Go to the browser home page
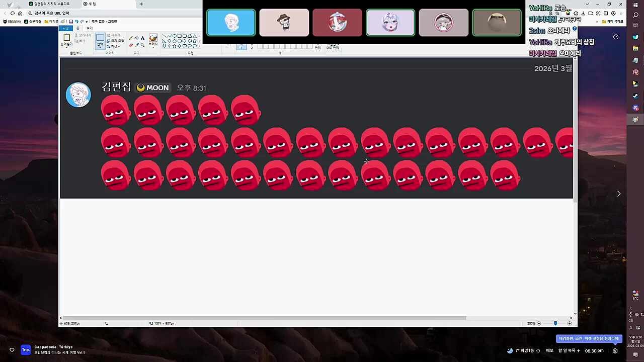The width and height of the screenshot is (644, 362). 20,13
